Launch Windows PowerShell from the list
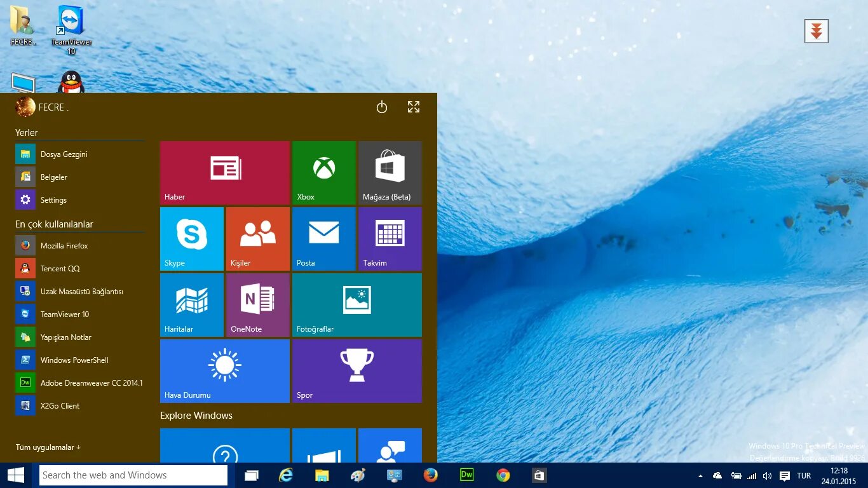This screenshot has width=868, height=488. 80,360
